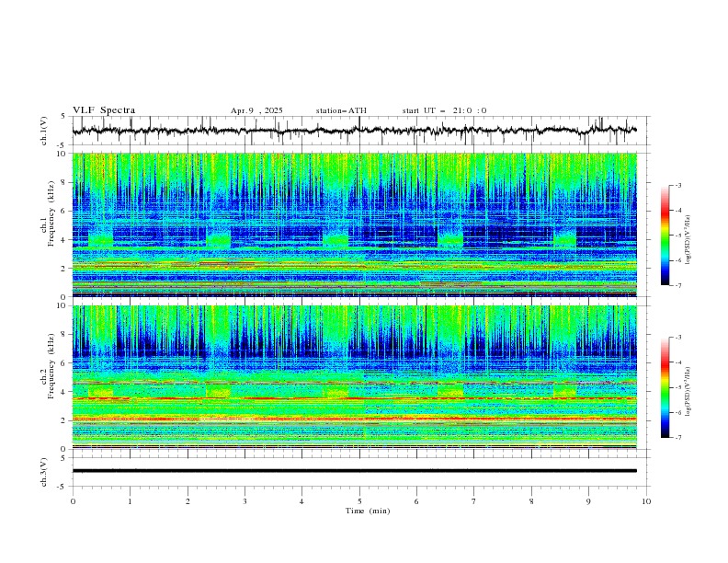Click the ch.1 voltage waveform trace panel
728x563 pixels.
[361, 131]
